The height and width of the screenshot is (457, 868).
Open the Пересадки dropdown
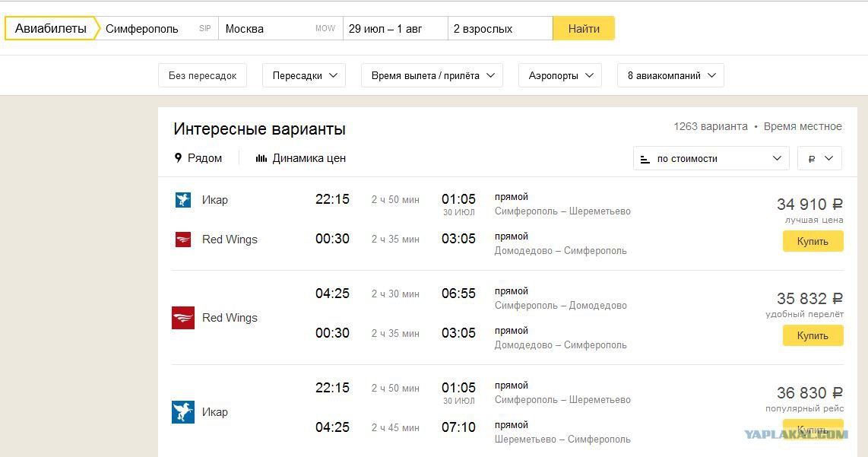[304, 75]
